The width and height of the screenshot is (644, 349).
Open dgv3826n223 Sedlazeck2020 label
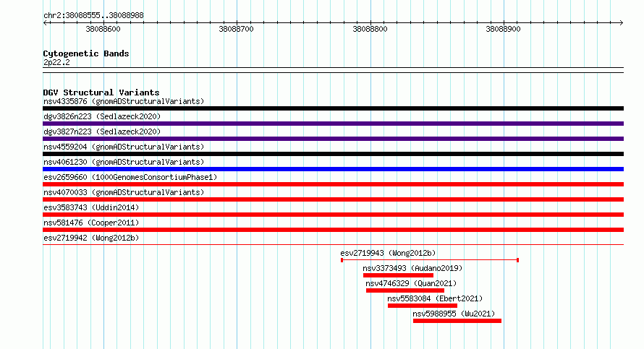click(x=102, y=116)
